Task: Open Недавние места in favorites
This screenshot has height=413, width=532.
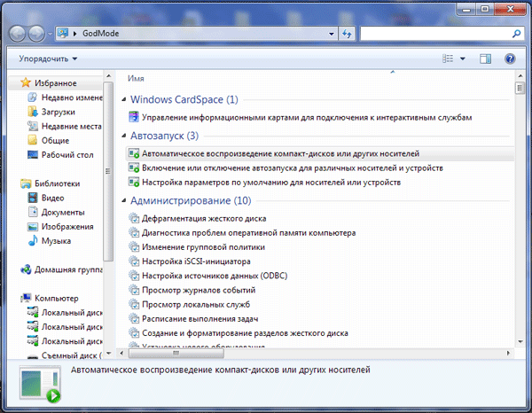Action: click(65, 126)
